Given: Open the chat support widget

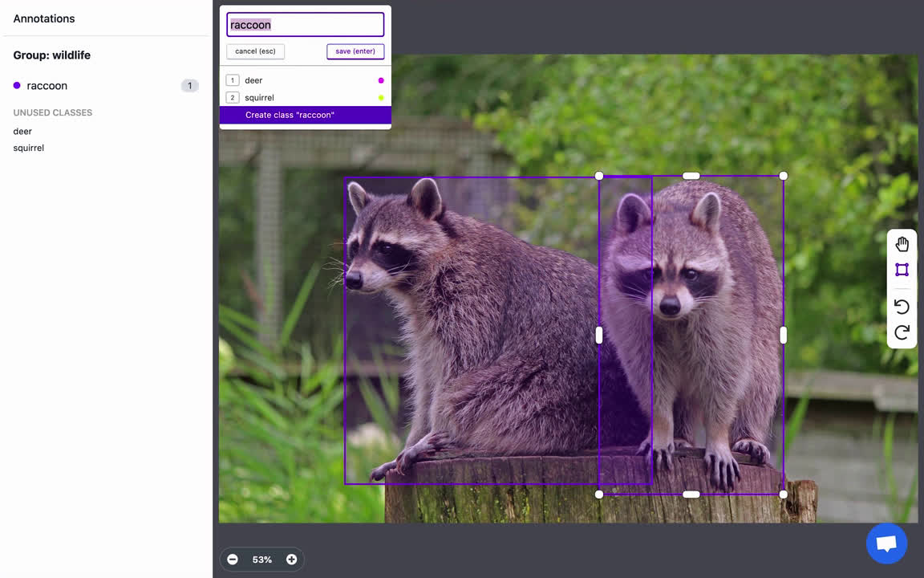Looking at the screenshot, I should click(885, 543).
